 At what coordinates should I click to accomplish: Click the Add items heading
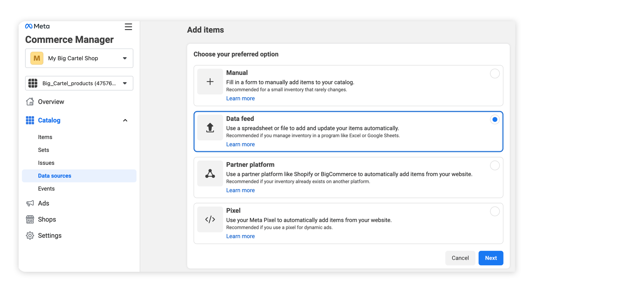205,30
